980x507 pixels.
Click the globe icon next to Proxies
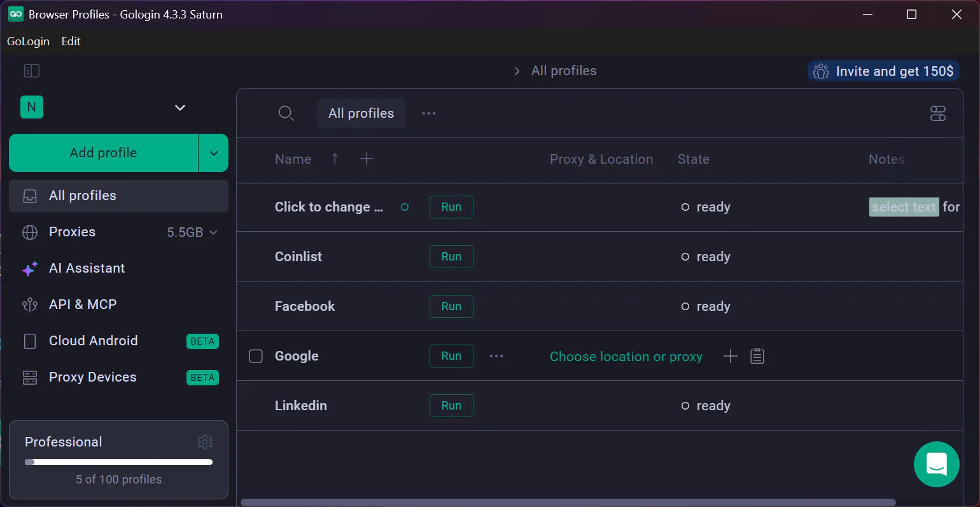click(30, 232)
